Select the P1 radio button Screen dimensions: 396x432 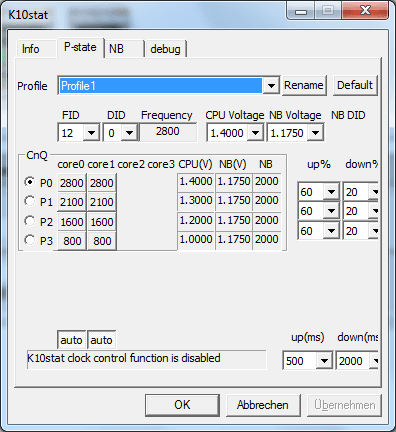(x=30, y=201)
